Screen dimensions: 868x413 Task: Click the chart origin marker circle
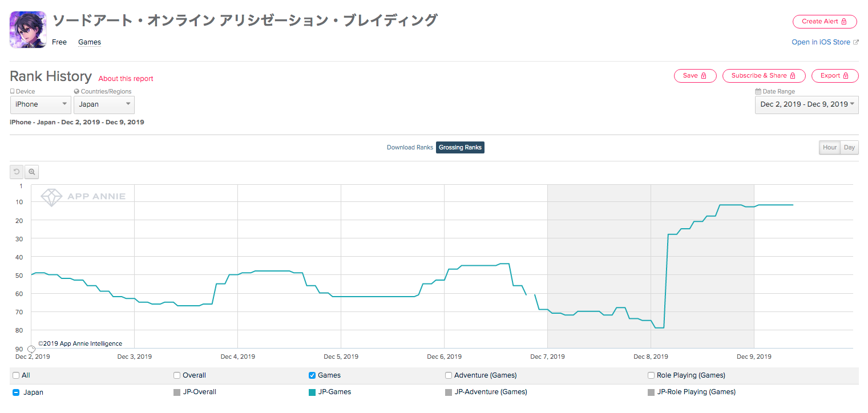click(31, 349)
